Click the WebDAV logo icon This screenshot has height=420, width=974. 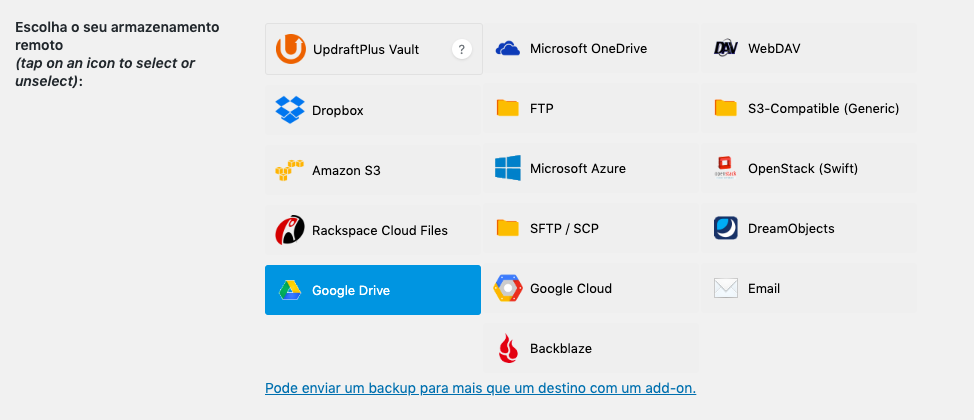tap(726, 48)
